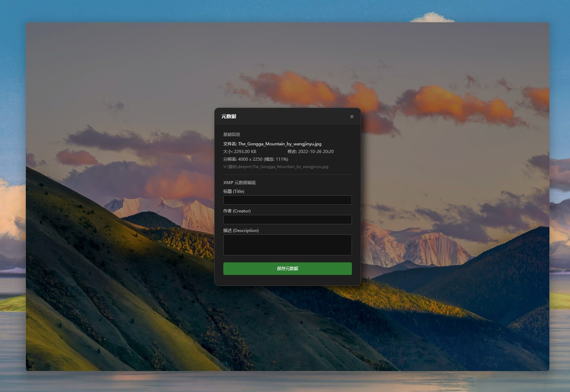This screenshot has width=570, height=392.
Task: Click the small white cloud on desktop wallpaper
Action: [432, 17]
